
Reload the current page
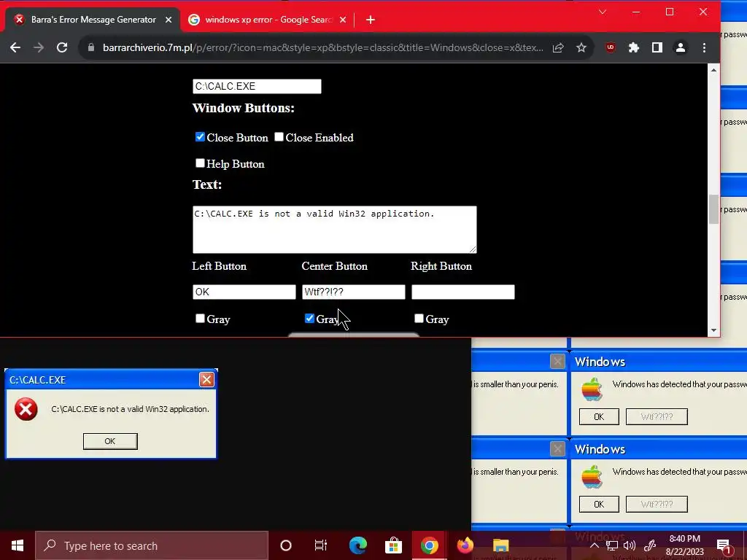pos(62,47)
